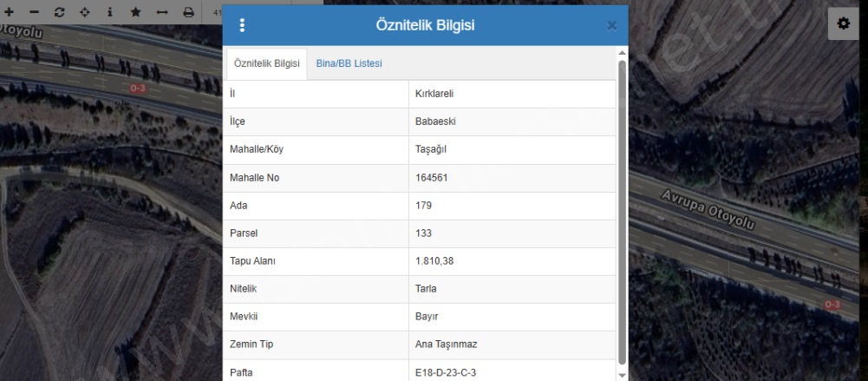Select Mahalle No value 164561
This screenshot has width=868, height=381.
coord(431,178)
